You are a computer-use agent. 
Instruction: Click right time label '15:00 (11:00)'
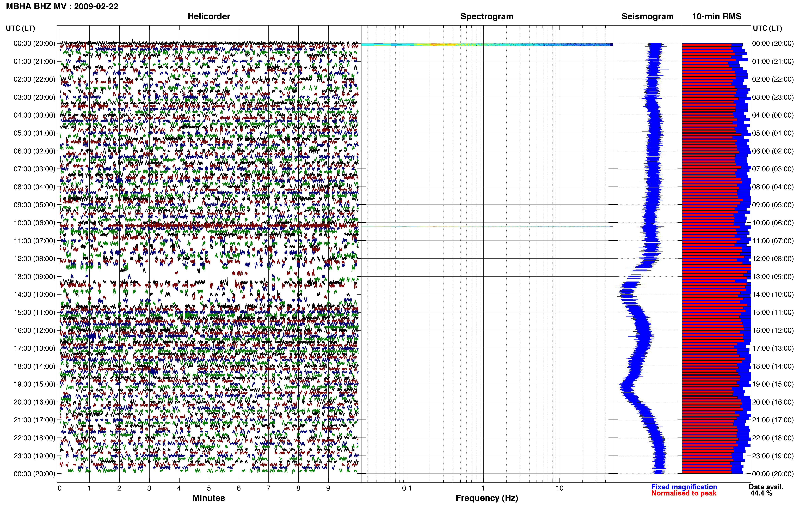click(x=773, y=312)
